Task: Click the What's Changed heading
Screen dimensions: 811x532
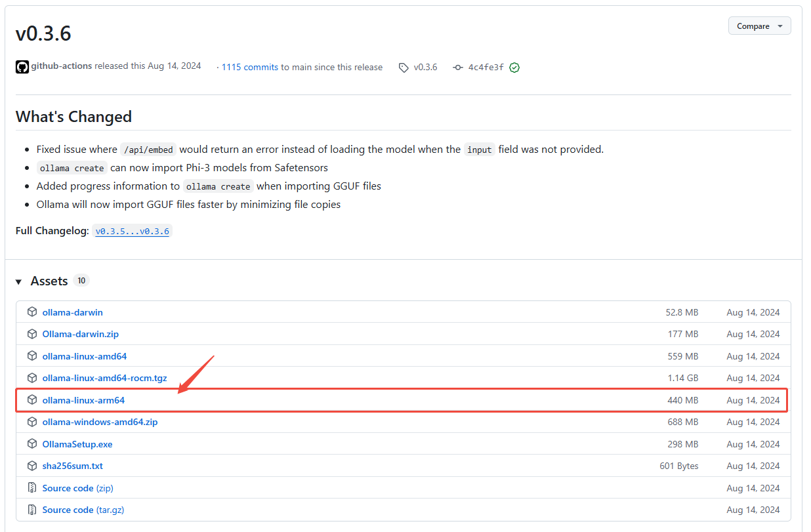Action: [x=73, y=117]
